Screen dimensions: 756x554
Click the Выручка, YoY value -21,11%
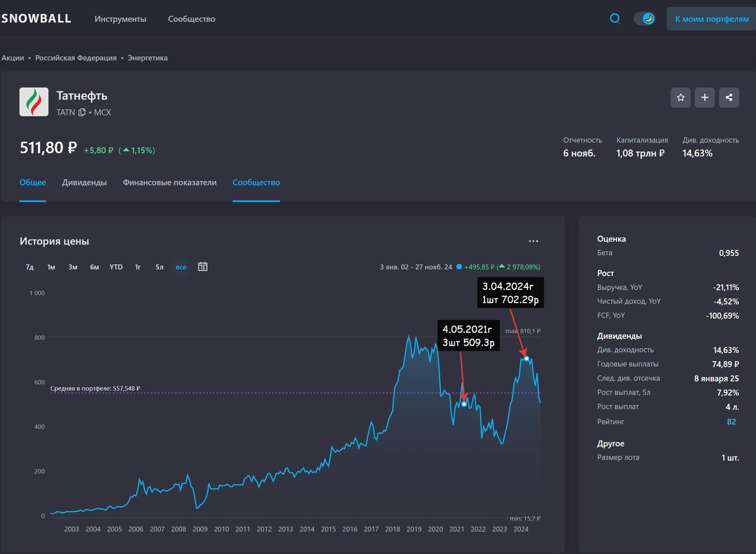click(725, 287)
